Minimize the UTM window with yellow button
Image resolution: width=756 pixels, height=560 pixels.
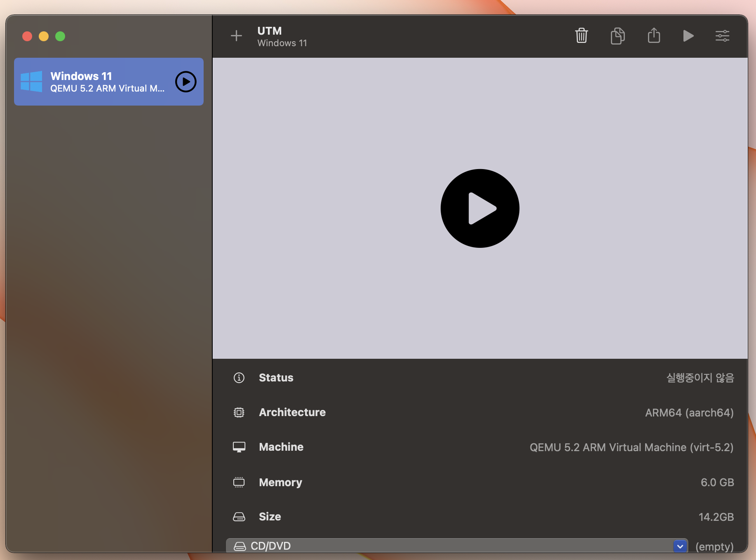[x=44, y=36]
